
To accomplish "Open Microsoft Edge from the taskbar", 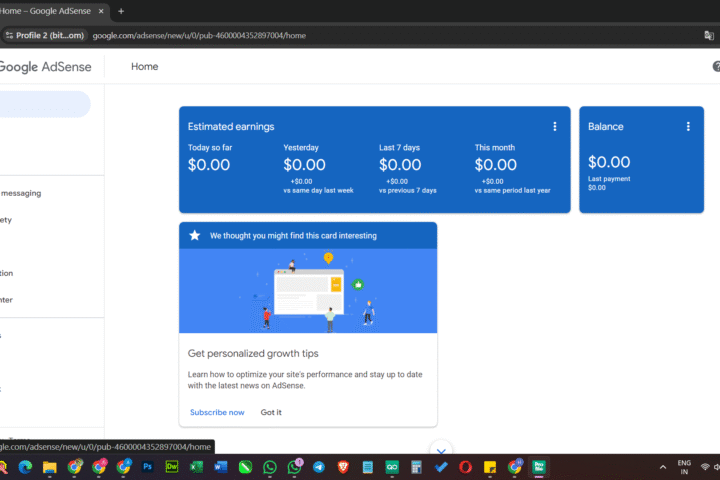I will click(x=25, y=467).
